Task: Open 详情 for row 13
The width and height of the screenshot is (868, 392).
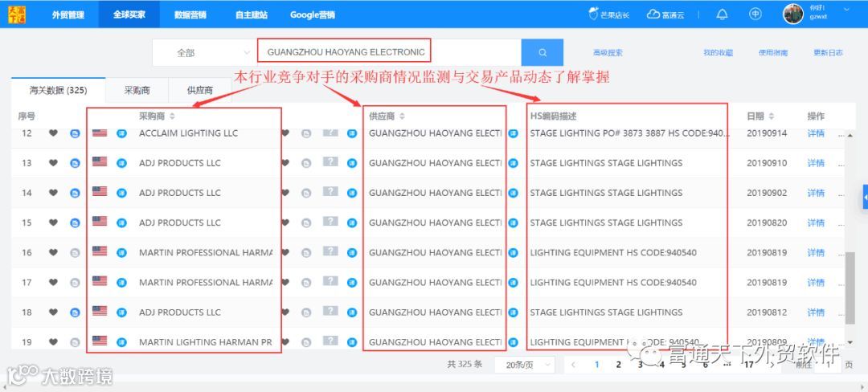Action: pyautogui.click(x=816, y=163)
